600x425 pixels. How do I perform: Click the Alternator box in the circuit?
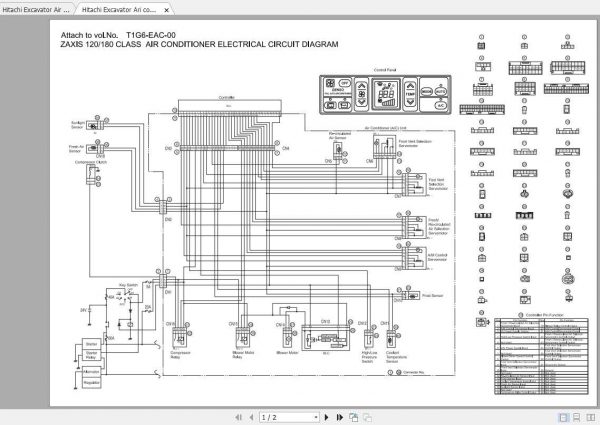click(91, 371)
